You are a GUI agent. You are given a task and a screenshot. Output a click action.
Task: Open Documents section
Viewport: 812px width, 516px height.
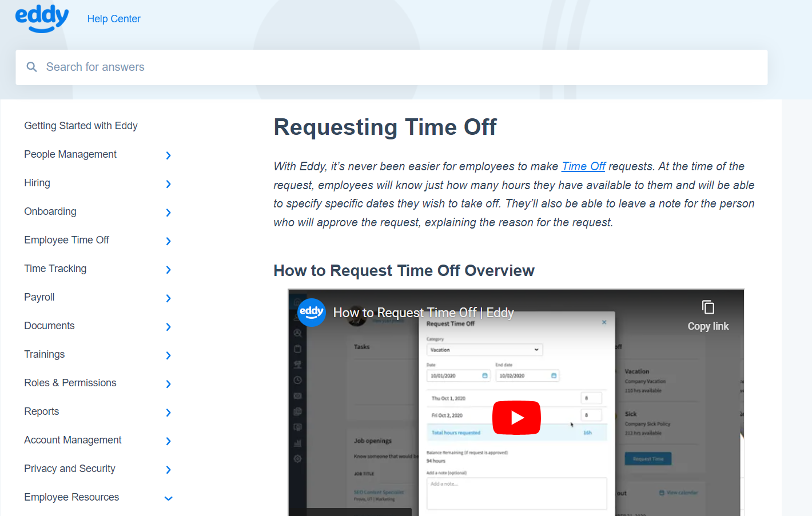pos(49,326)
